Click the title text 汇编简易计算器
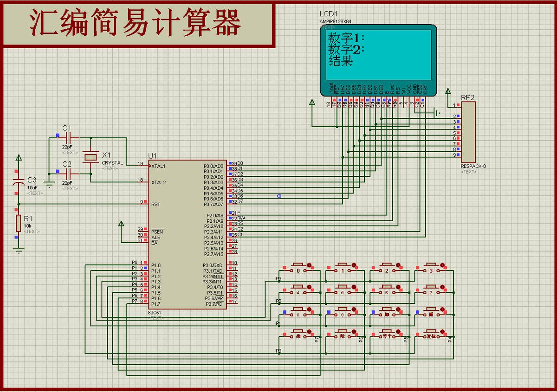This screenshot has width=557, height=392. (x=136, y=24)
